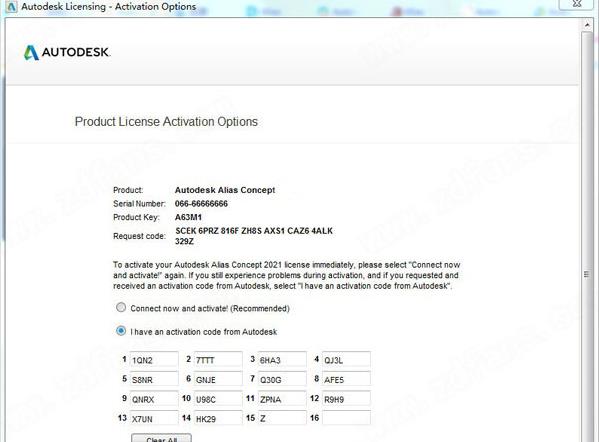Click the Serial Number label

tap(139, 204)
